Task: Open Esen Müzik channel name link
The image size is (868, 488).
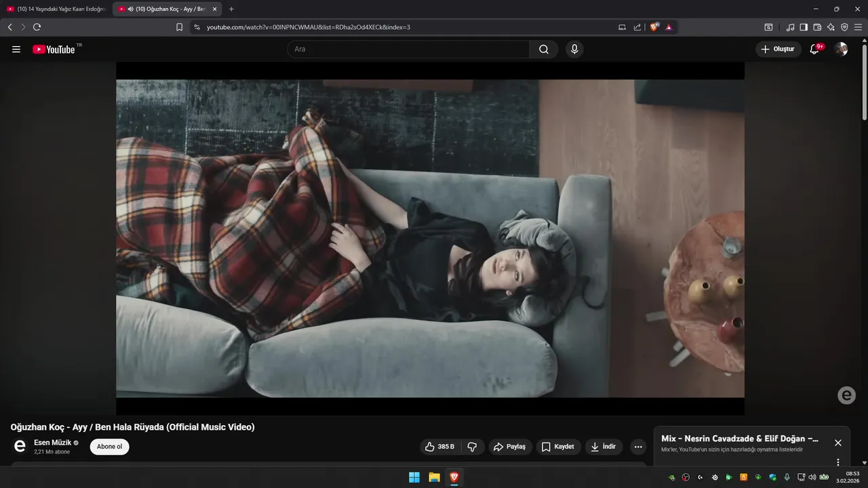Action: click(52, 443)
